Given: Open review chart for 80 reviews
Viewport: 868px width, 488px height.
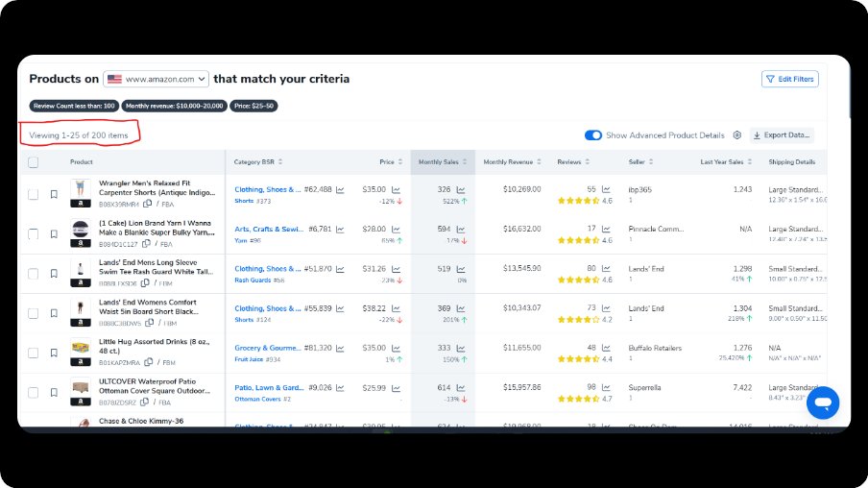Looking at the screenshot, I should (606, 269).
